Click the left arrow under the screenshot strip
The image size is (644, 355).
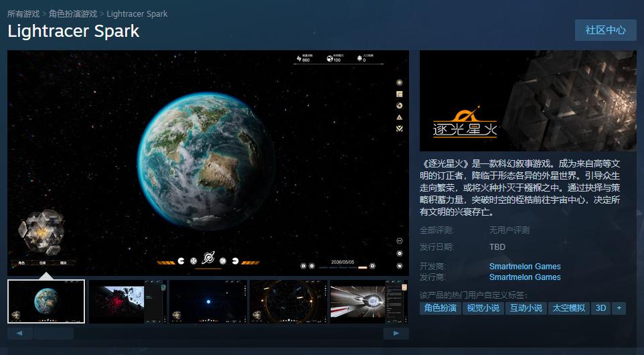tap(20, 333)
